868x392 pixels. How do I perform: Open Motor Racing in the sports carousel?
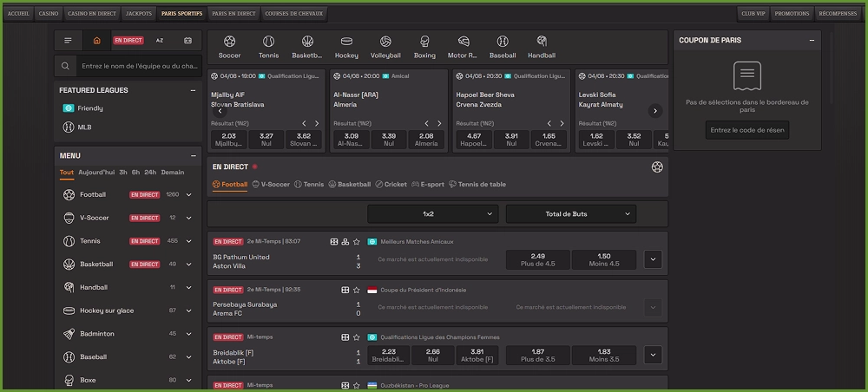click(x=464, y=47)
